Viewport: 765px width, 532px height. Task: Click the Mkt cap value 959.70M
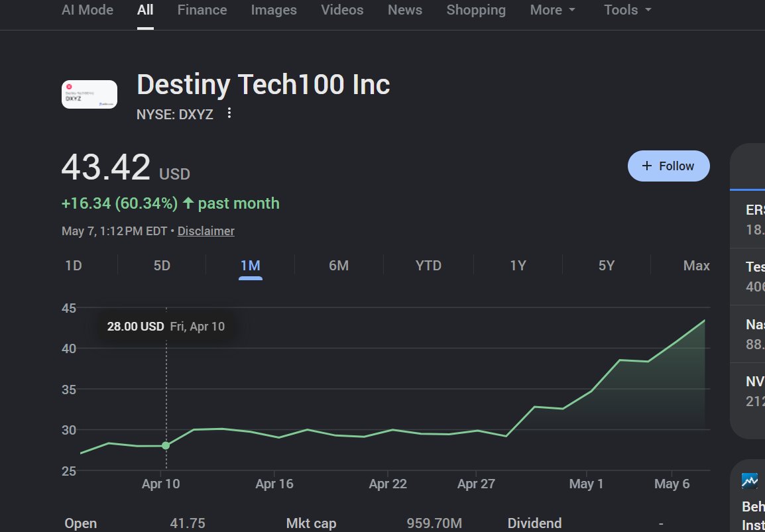tap(434, 523)
